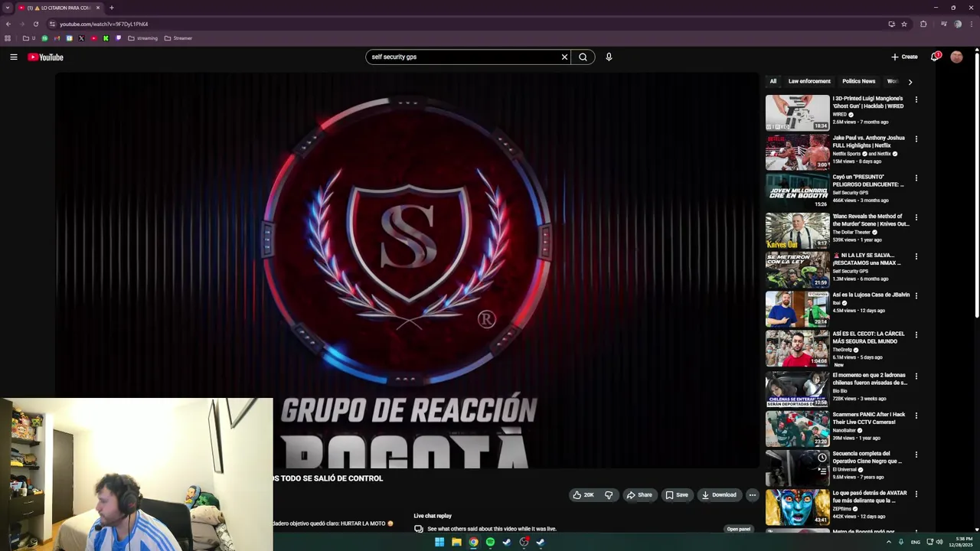This screenshot has width=980, height=551.
Task: Open the AVATAR ZEPfilms video title
Action: pyautogui.click(x=869, y=497)
